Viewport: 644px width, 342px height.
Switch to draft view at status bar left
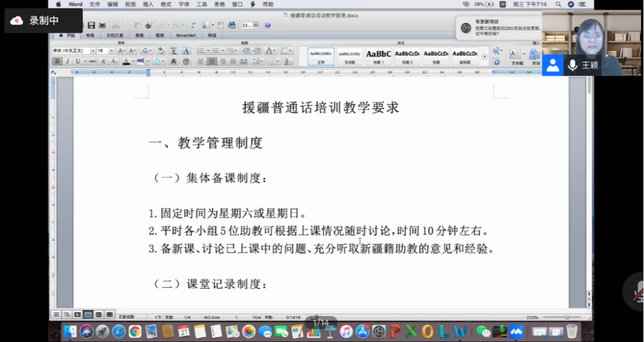click(56, 315)
